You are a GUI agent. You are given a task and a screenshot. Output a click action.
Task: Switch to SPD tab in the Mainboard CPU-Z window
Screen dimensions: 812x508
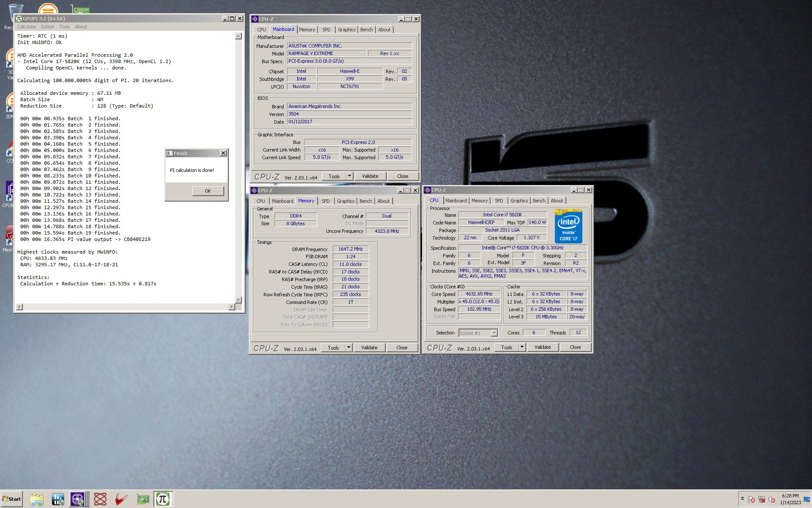tap(326, 30)
